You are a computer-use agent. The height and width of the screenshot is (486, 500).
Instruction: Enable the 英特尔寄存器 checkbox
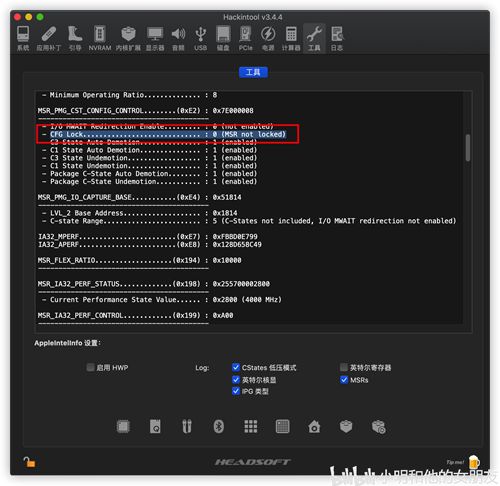click(344, 367)
